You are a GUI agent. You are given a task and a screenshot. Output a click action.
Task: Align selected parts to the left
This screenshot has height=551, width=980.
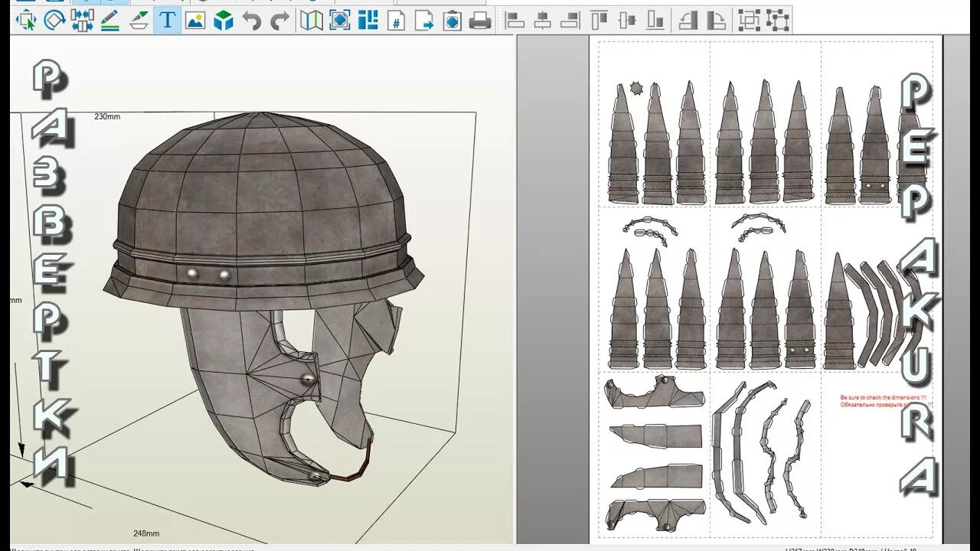coord(514,21)
